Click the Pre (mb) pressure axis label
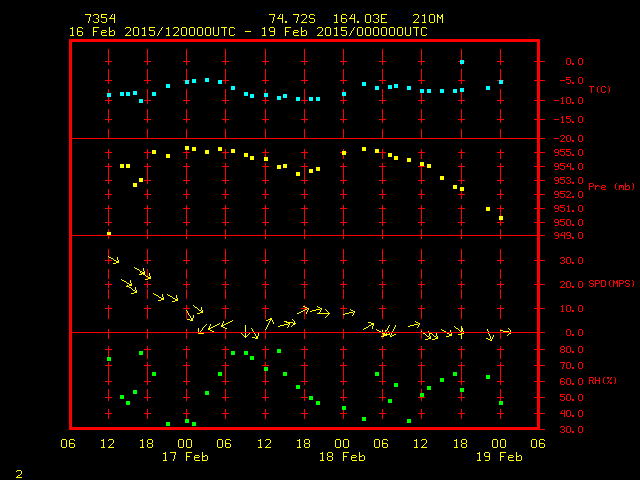Viewport: 640px width, 480px height. pyautogui.click(x=611, y=187)
